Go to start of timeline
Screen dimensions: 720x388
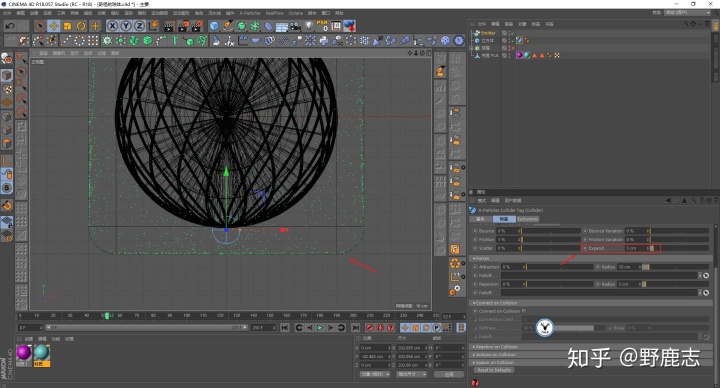coord(285,328)
